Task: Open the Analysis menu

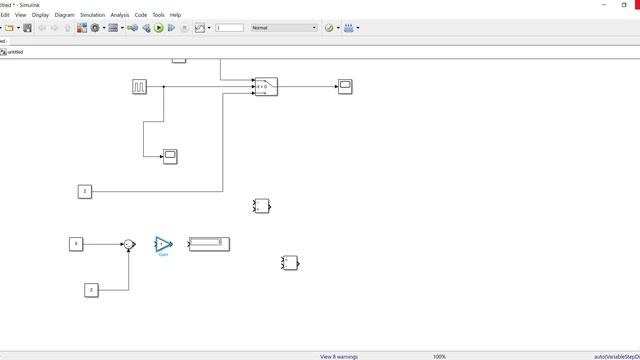Action: [120, 15]
